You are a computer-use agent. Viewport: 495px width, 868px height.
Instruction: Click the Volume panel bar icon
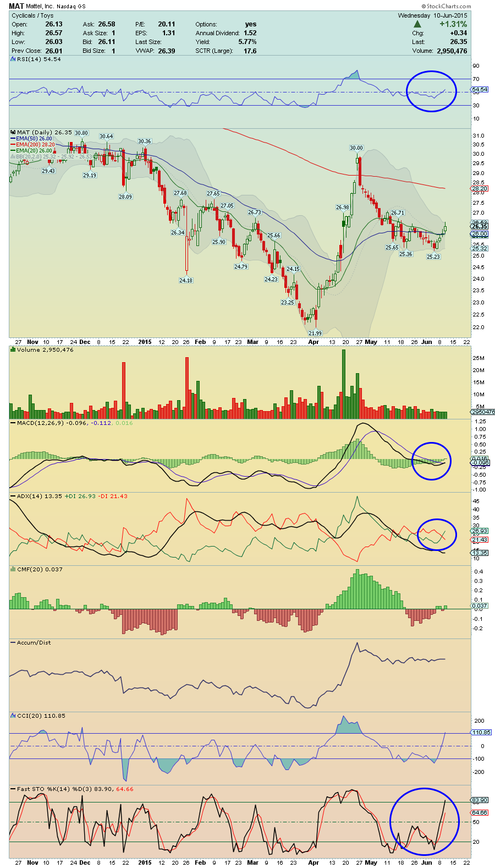[13, 350]
